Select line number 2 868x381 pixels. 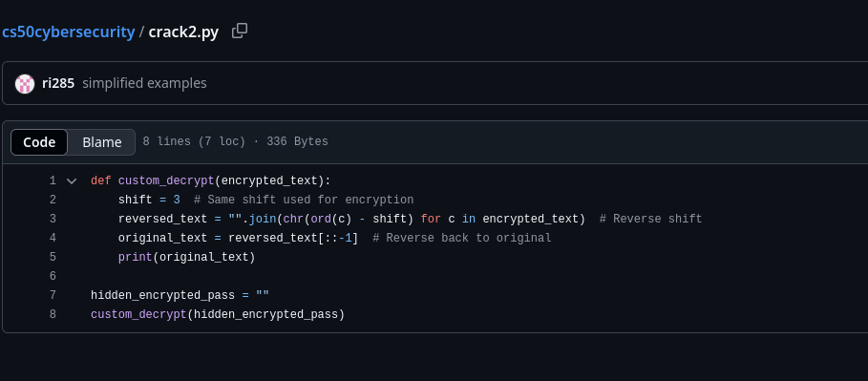tap(53, 200)
